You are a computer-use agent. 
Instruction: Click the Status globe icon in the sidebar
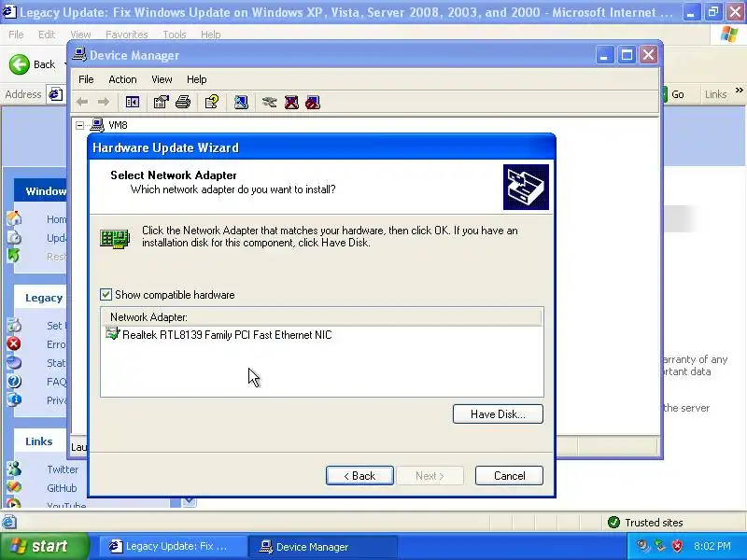[14, 362]
